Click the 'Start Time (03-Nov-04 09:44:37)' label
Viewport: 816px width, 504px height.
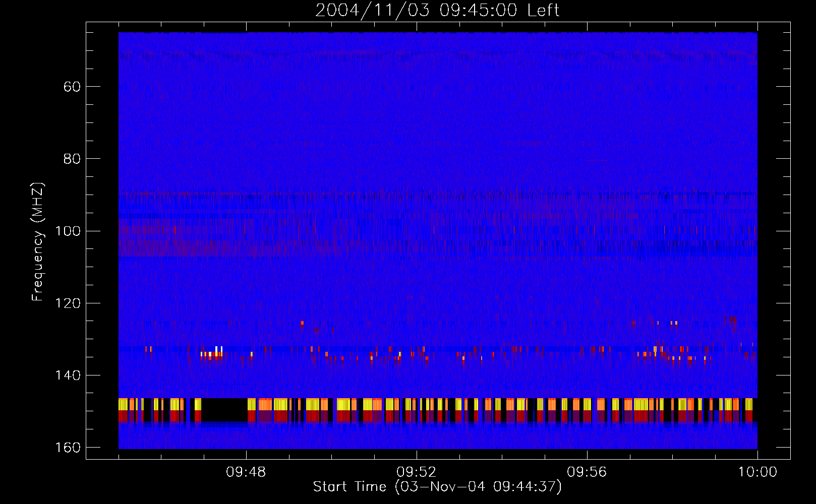coord(437,487)
